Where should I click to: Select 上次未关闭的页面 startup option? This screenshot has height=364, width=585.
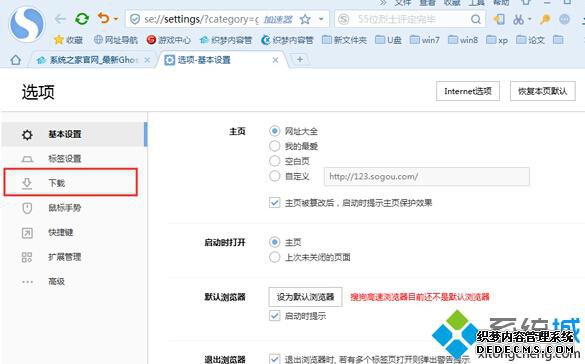(x=275, y=257)
